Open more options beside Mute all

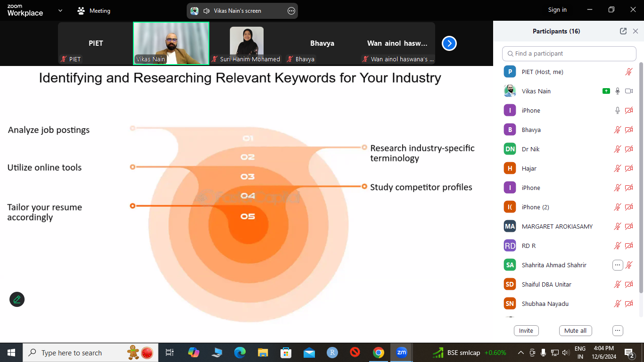(618, 330)
